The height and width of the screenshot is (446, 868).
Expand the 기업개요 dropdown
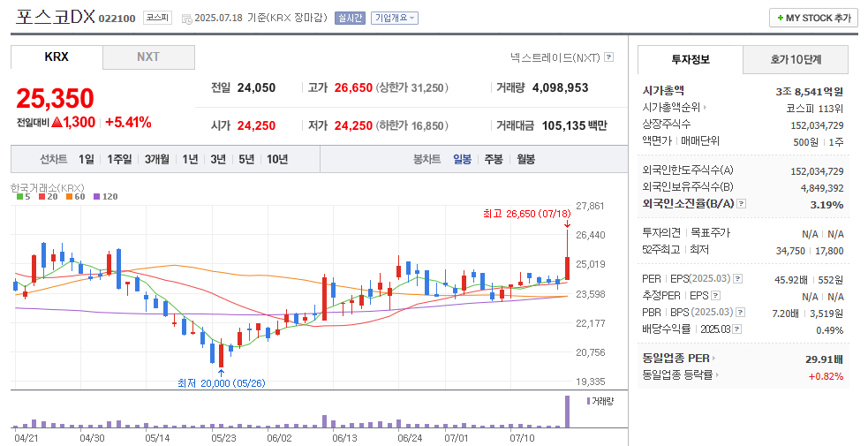coord(394,18)
